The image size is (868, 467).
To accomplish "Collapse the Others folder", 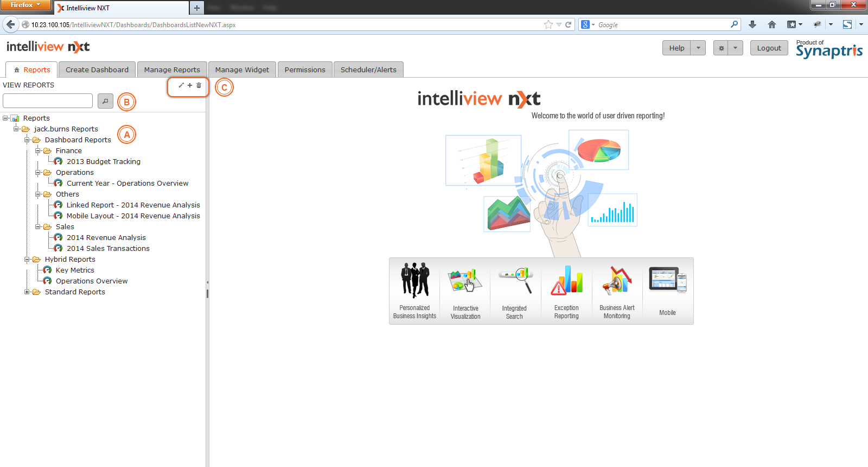I will (x=38, y=194).
